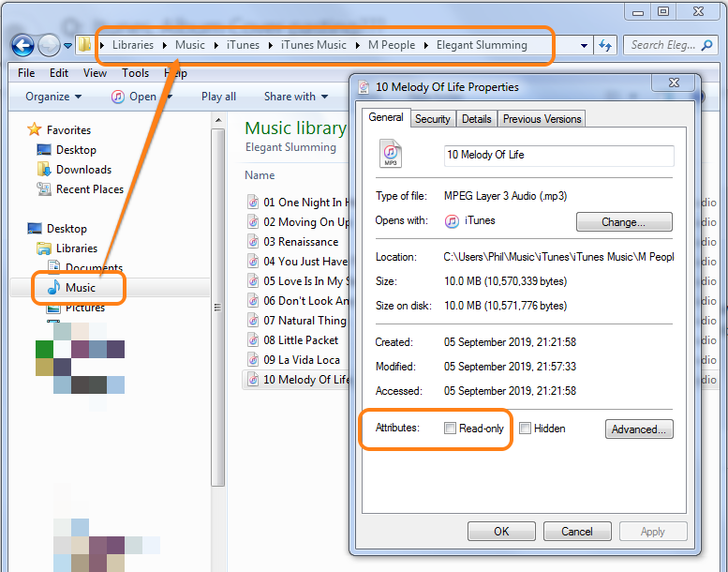This screenshot has width=728, height=572.
Task: Navigate to M People in breadcrumb
Action: [x=392, y=45]
